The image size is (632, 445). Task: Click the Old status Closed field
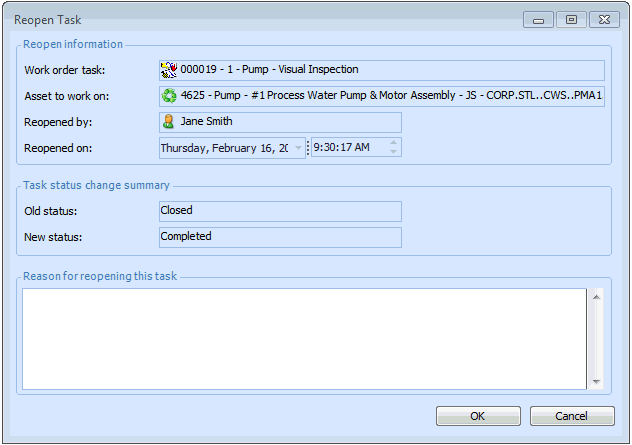point(280,211)
